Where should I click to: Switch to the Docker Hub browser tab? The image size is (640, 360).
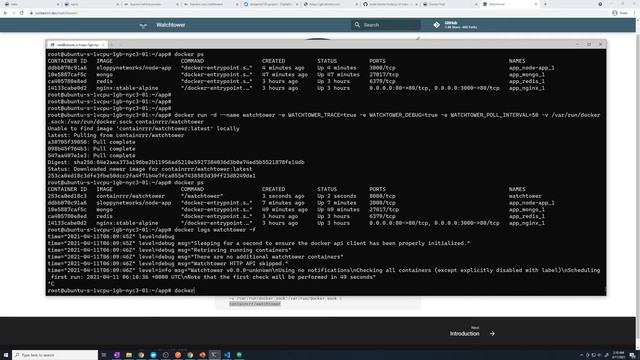pyautogui.click(x=450, y=4)
